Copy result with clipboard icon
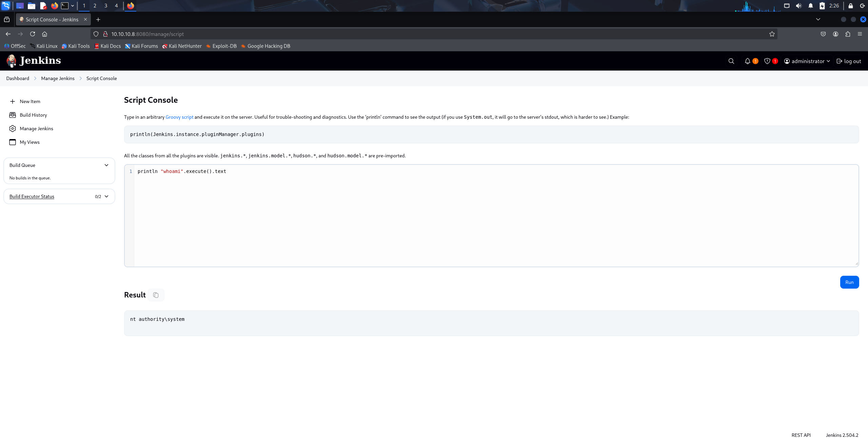 coord(156,295)
